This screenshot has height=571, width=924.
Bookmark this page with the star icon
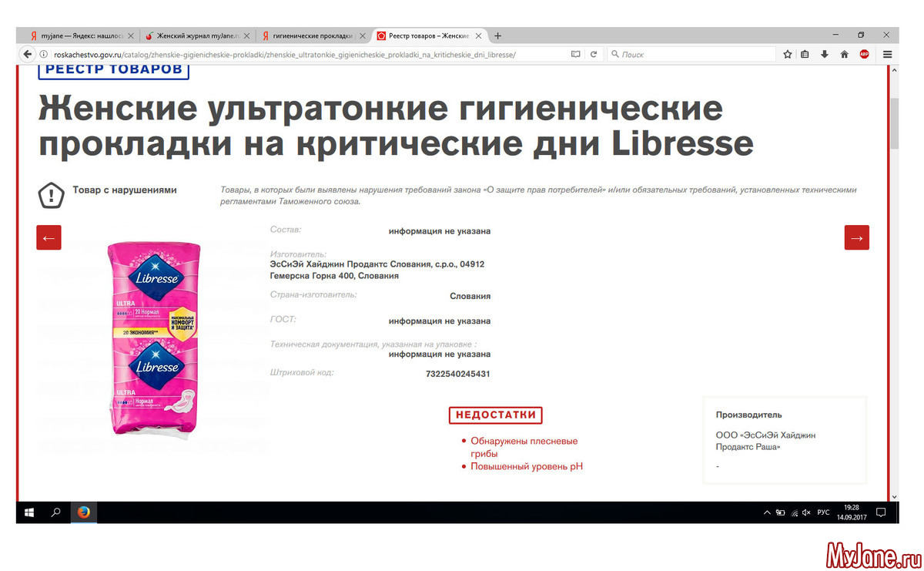click(x=788, y=55)
